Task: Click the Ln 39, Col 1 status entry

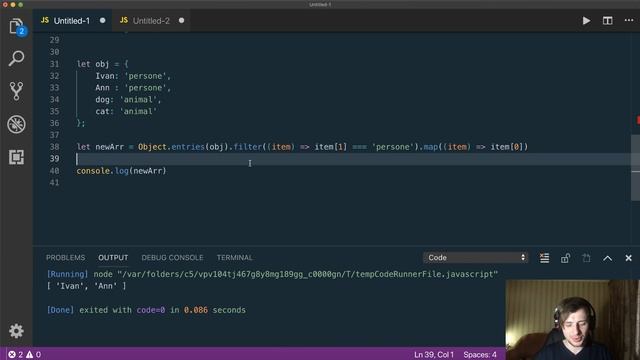Action: 434,354
